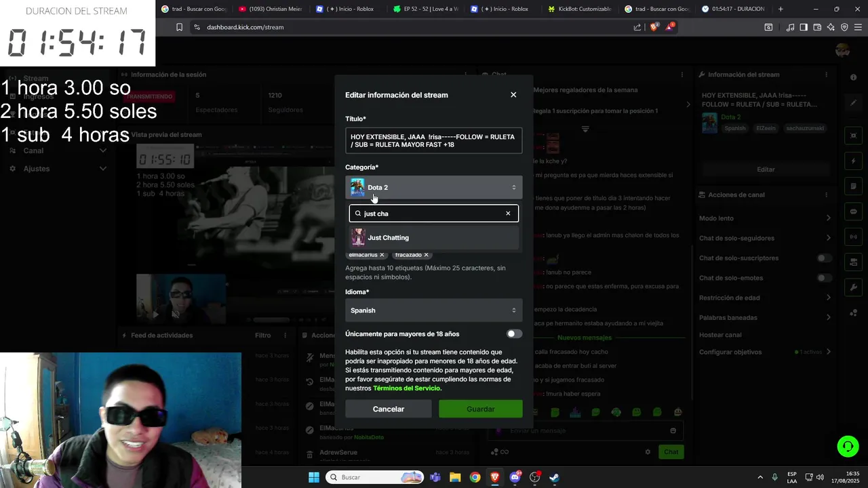Open Brave Wallet icon
The height and width of the screenshot is (488, 868).
[x=817, y=27]
